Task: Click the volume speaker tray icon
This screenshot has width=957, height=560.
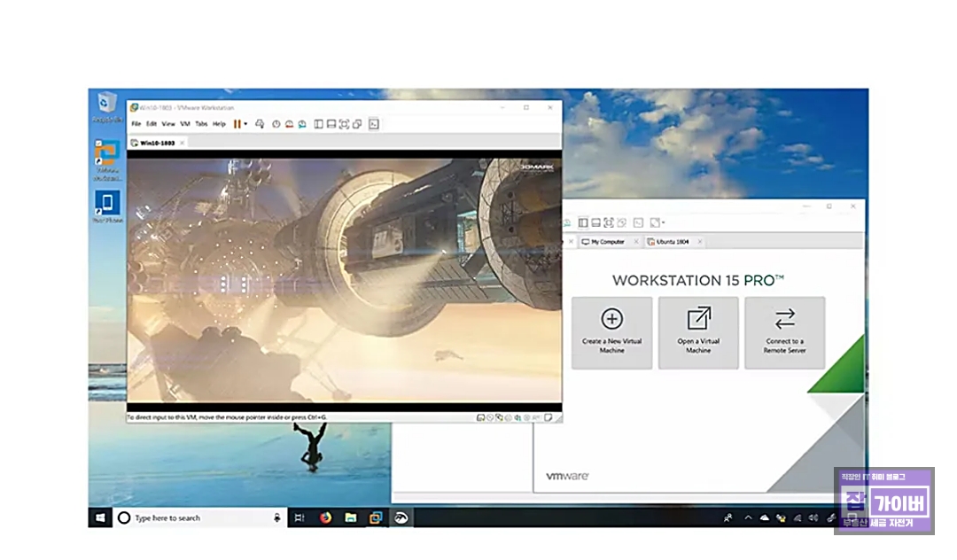Action: pyautogui.click(x=813, y=517)
